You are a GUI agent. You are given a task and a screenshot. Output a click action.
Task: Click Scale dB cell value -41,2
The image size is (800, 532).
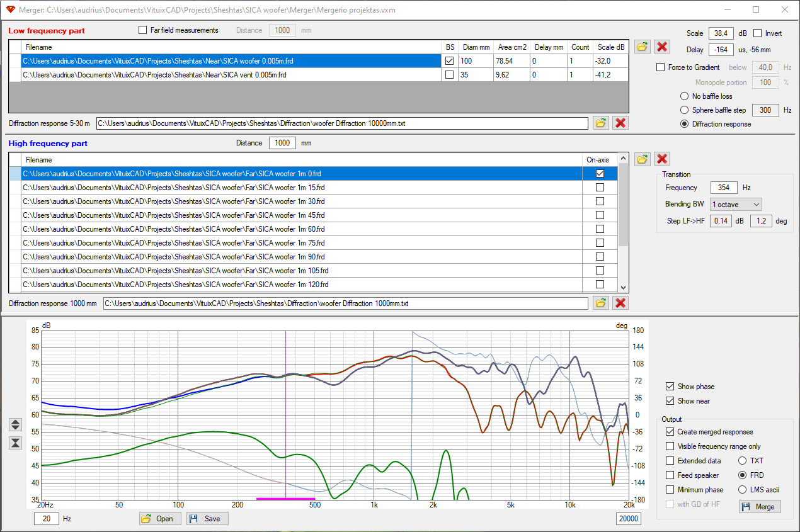pos(610,74)
